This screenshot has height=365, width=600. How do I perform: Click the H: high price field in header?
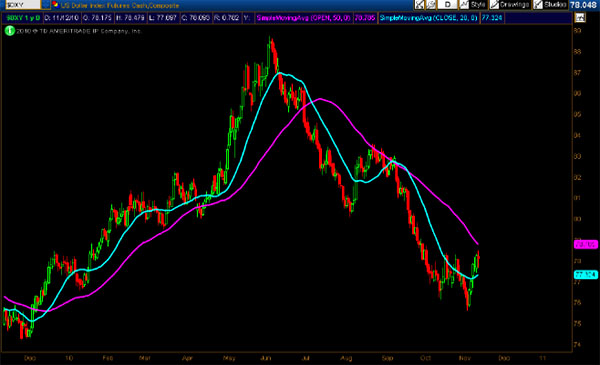(130, 18)
